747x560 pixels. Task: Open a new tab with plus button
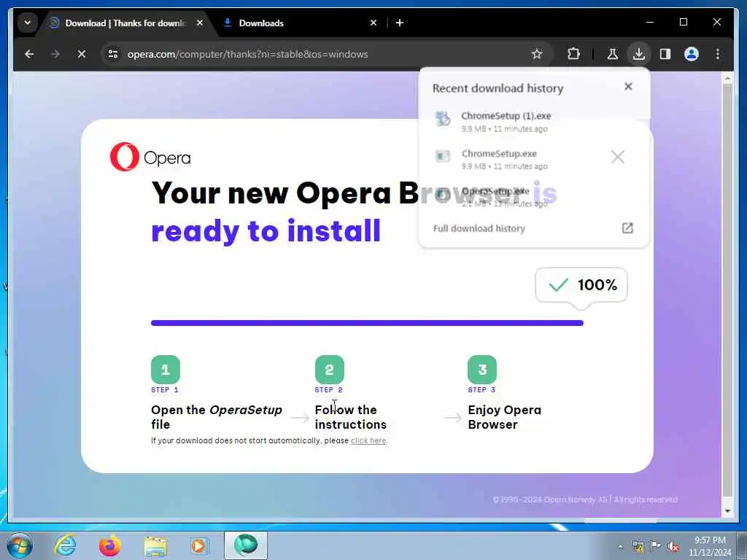[400, 23]
